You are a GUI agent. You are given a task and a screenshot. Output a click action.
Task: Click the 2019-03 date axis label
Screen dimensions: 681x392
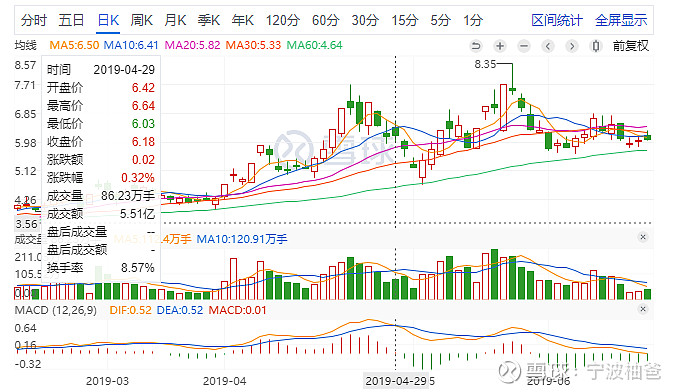107,381
